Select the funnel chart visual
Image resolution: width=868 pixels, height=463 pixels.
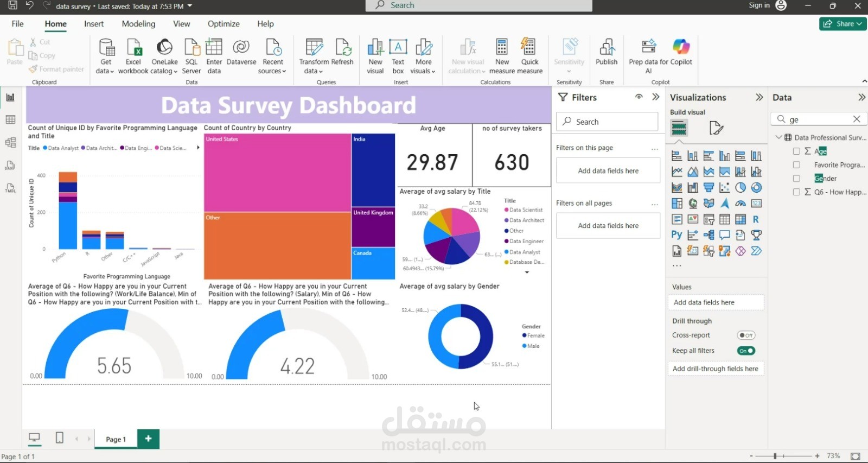coord(709,188)
